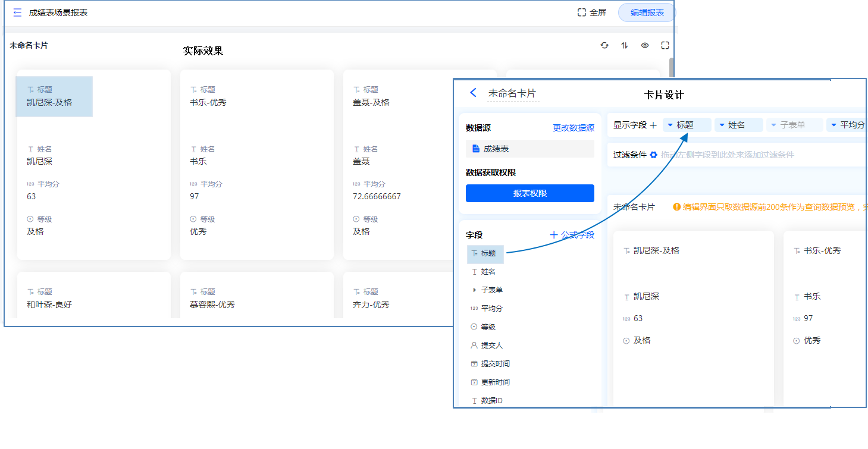Click the 更改数据源 link
Image resolution: width=868 pixels, height=449 pixels.
pos(573,128)
